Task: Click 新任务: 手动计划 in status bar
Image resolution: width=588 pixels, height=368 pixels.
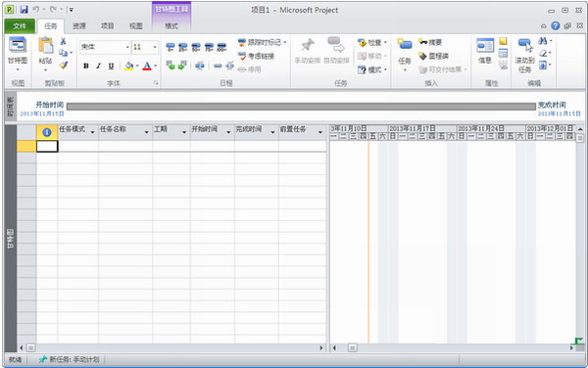Action: [70, 359]
